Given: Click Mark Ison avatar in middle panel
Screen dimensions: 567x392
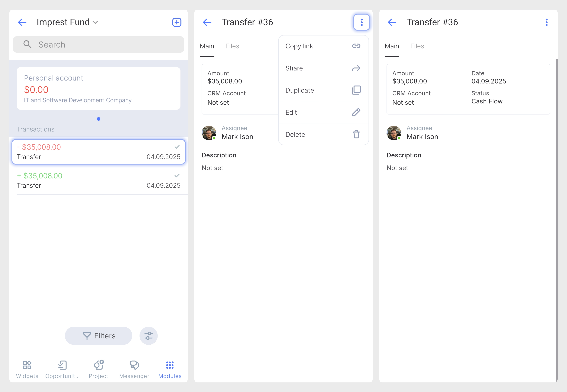Looking at the screenshot, I should click(x=209, y=133).
